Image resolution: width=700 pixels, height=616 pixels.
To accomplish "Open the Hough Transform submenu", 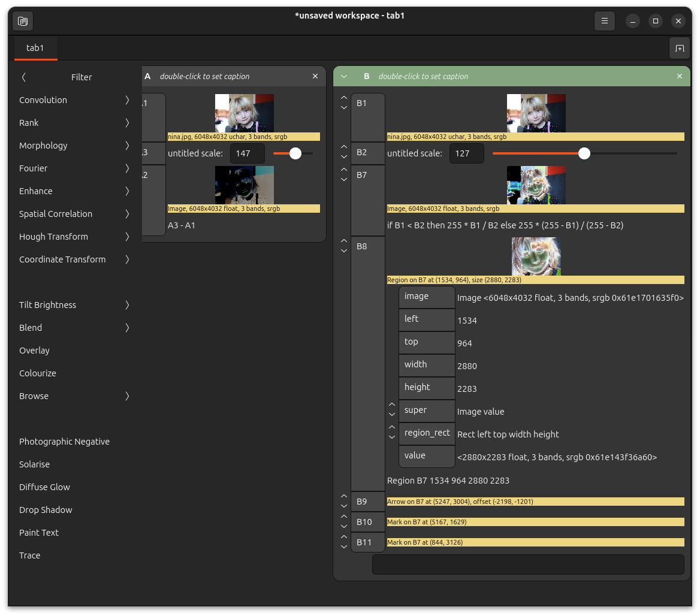I will click(74, 237).
